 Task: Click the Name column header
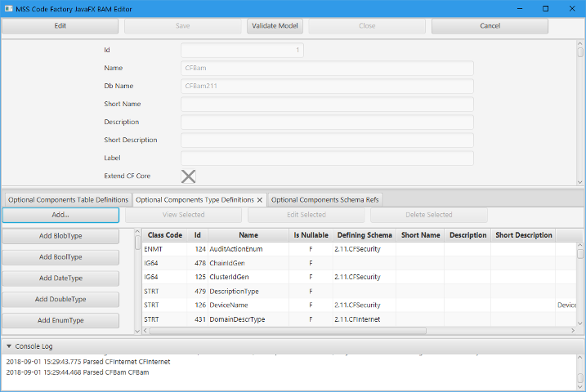248,235
